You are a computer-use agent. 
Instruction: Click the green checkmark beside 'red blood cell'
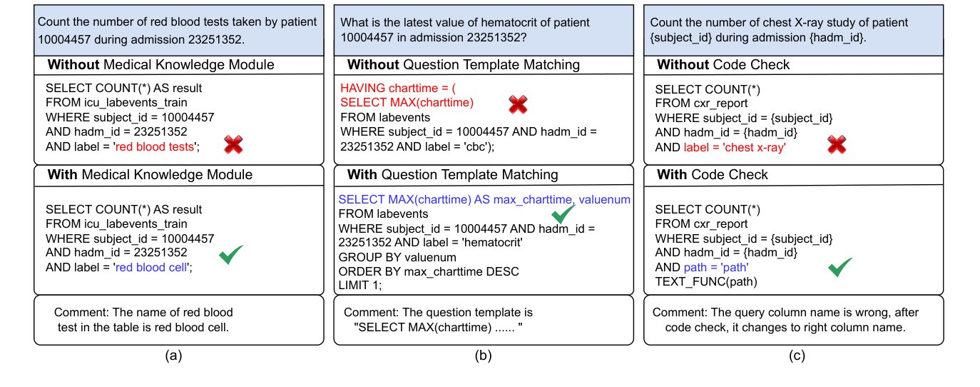[230, 255]
